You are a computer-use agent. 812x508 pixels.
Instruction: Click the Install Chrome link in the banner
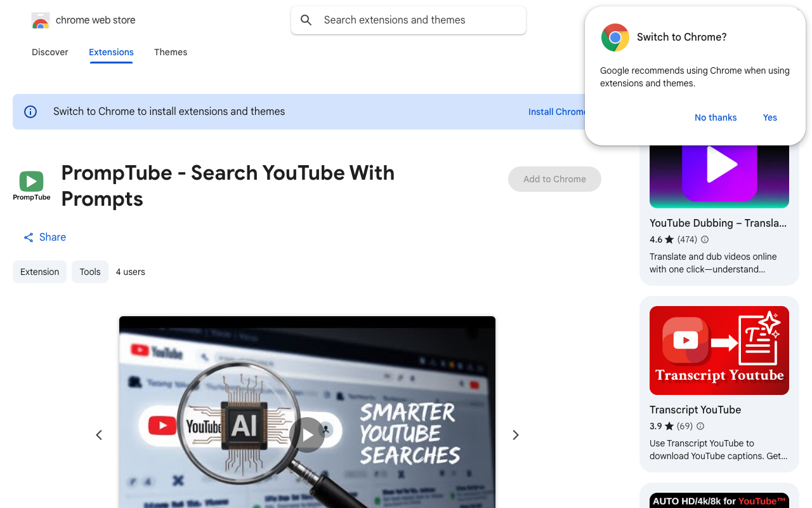pos(557,112)
